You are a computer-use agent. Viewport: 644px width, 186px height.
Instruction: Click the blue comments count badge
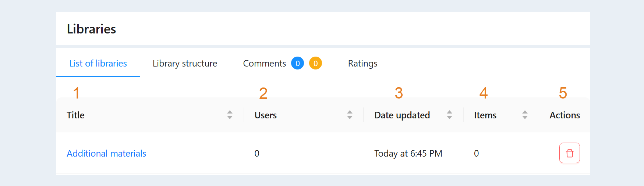point(297,63)
